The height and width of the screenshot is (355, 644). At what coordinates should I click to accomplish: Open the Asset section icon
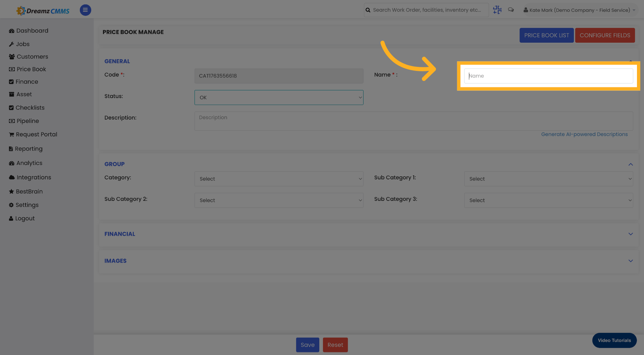(11, 94)
